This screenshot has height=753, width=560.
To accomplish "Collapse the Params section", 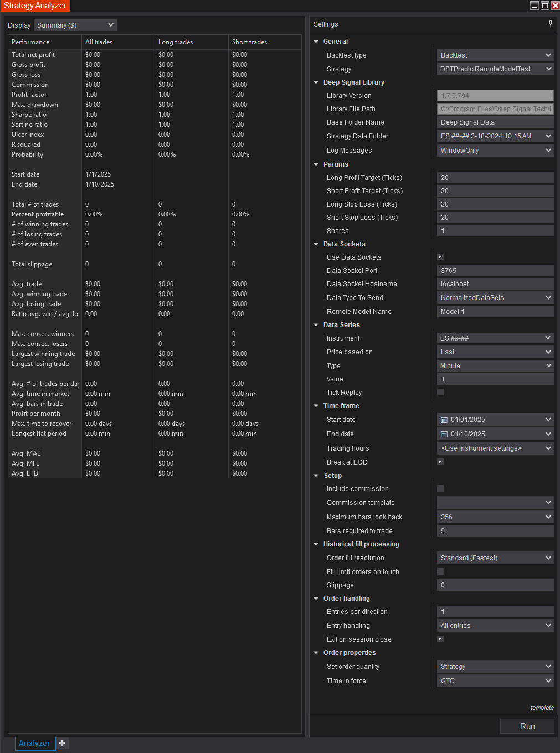I will coord(316,164).
